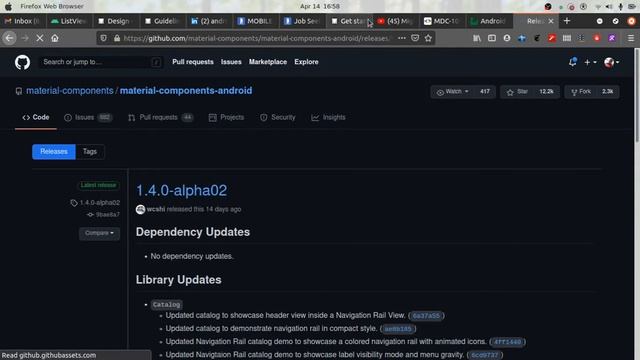640x360 pixels.
Task: Open global Issues in header
Action: tap(231, 62)
